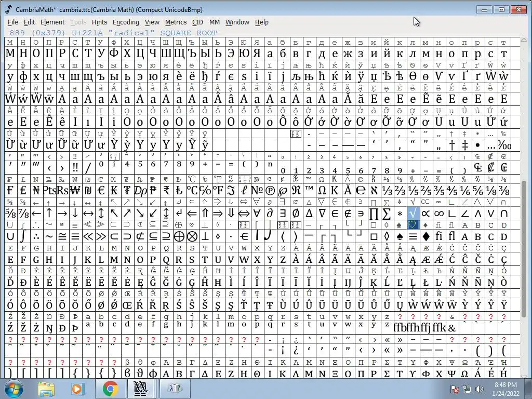Select the Æ glyph cell
532x399 pixels.
tap(426, 259)
